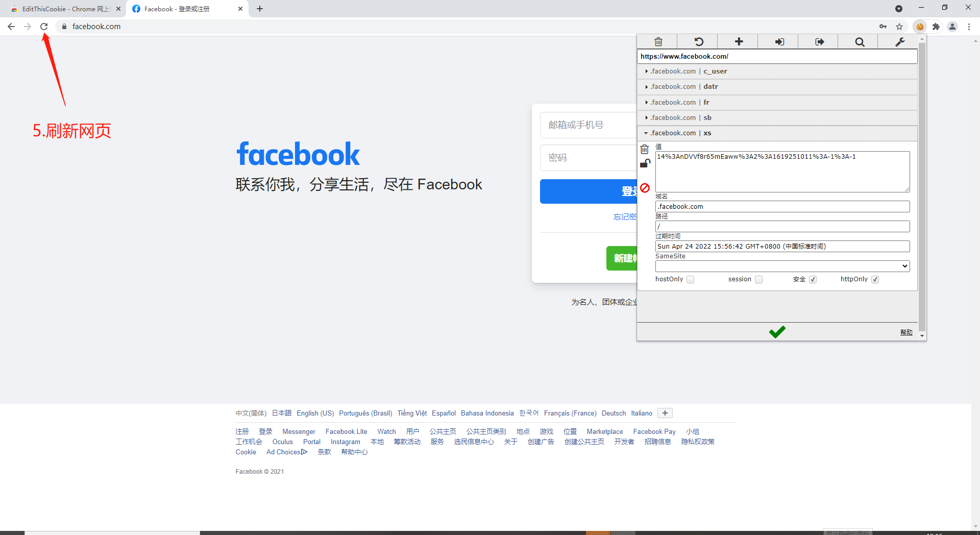Reload the page with the refresh button
The image size is (980, 535).
(x=44, y=27)
